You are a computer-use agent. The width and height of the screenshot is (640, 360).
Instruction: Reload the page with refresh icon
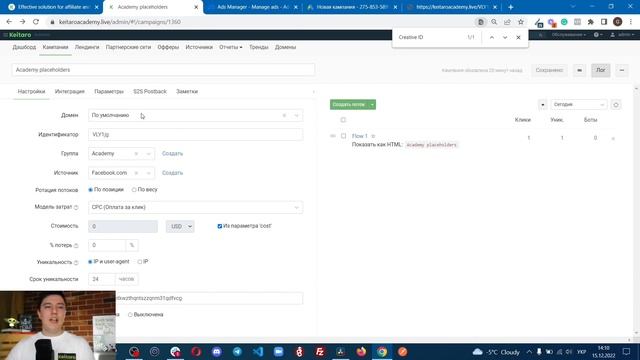[x=36, y=22]
